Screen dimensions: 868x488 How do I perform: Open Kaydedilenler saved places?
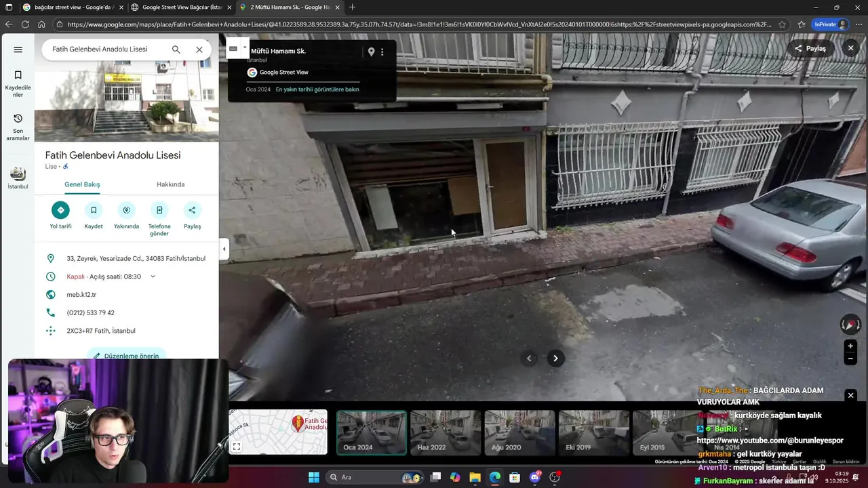18,83
